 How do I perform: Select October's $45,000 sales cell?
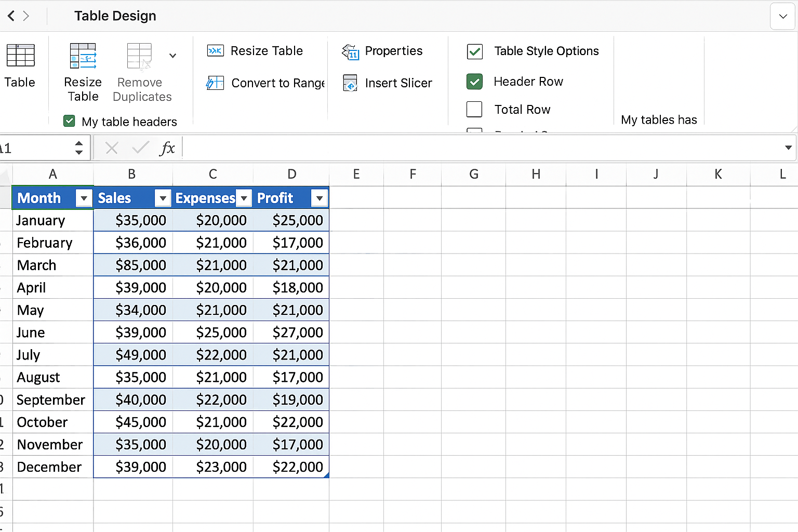pyautogui.click(x=133, y=422)
